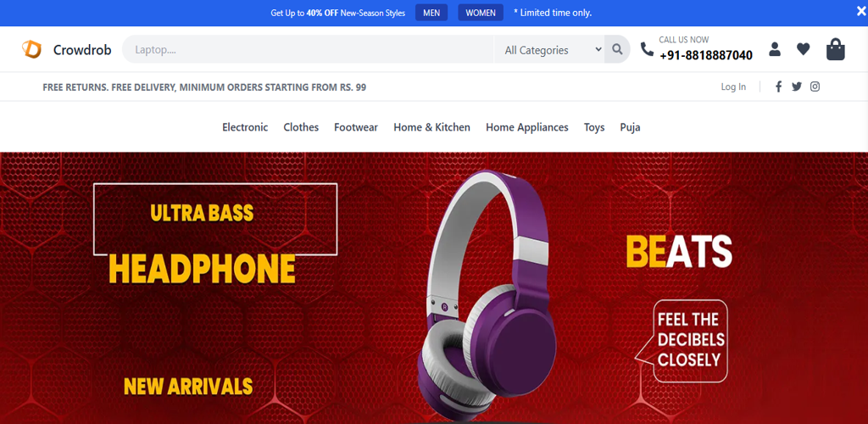Click the Crowdrob orange logo icon

coord(31,50)
